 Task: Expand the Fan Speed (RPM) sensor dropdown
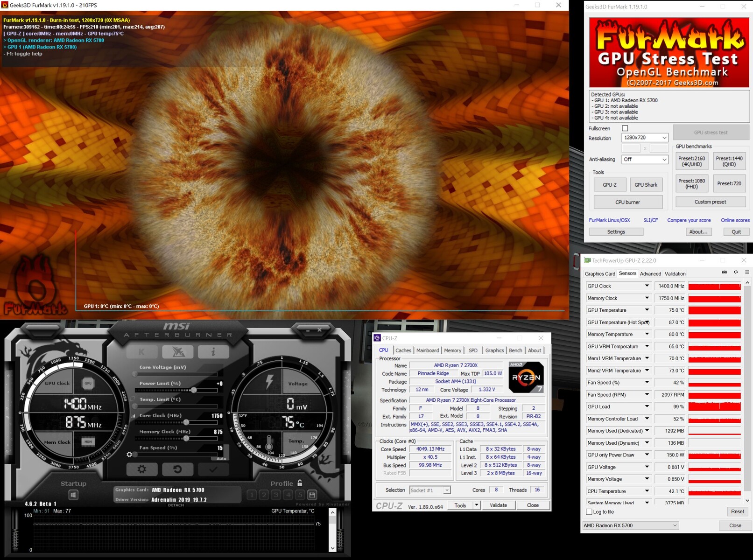click(647, 395)
